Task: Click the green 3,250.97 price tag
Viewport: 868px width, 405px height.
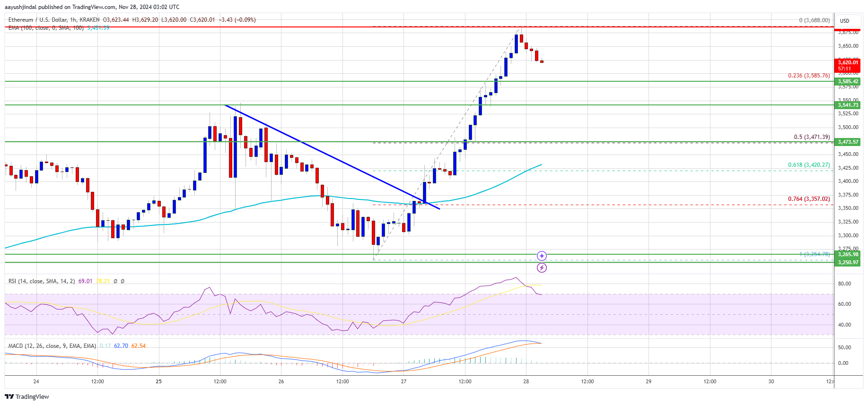Action: (x=848, y=262)
